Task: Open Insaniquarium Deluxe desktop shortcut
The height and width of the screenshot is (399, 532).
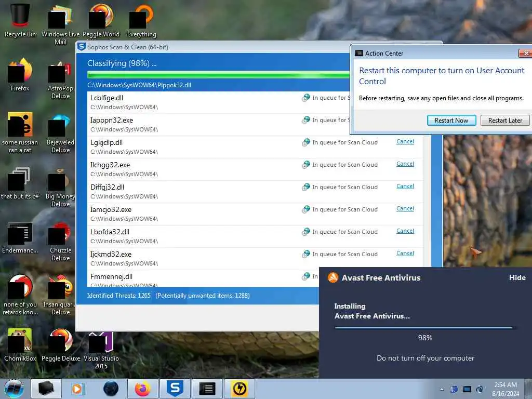Action: tap(60, 295)
